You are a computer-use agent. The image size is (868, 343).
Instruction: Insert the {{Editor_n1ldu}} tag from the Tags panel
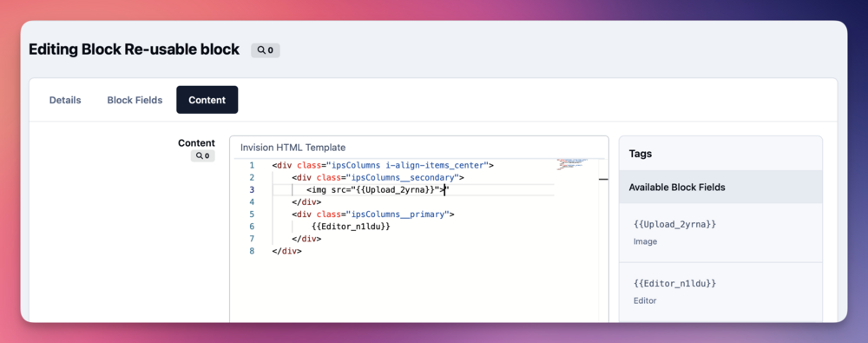674,283
